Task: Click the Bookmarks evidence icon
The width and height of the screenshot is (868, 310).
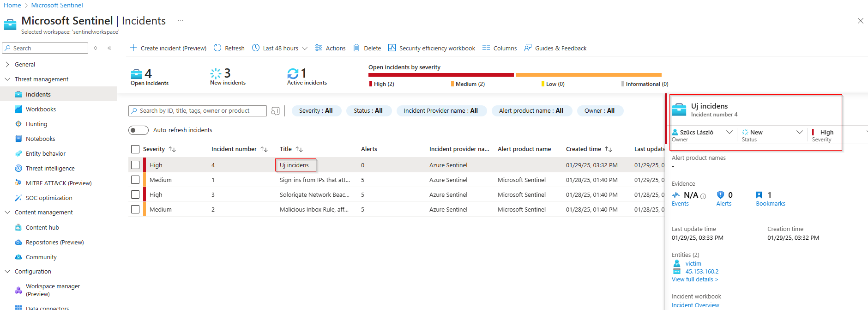Action: [x=759, y=195]
